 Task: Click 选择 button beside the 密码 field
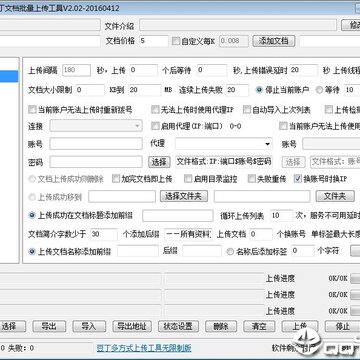(x=159, y=162)
